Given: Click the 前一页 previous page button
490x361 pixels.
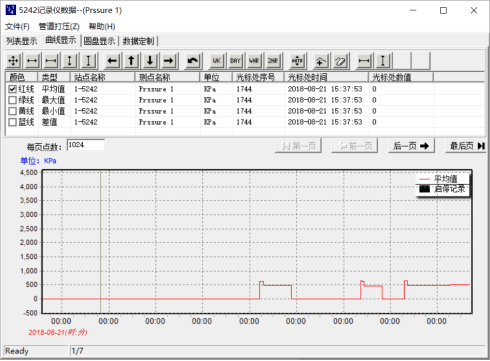Looking at the screenshot, I should pyautogui.click(x=354, y=146).
